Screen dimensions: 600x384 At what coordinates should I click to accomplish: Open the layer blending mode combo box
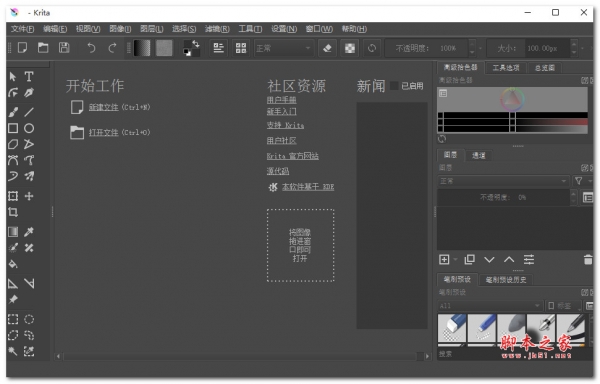[503, 181]
